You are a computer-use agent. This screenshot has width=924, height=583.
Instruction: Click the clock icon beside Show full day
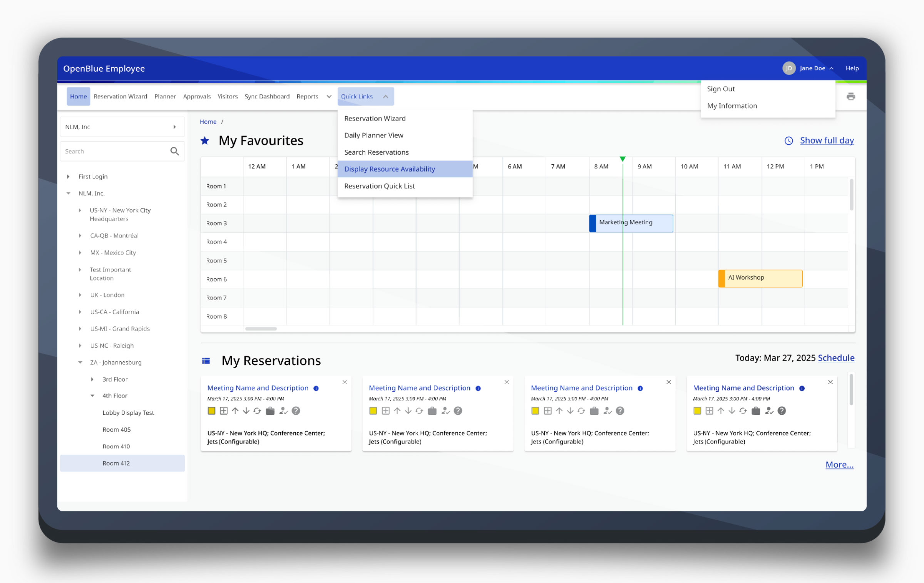[x=789, y=141]
